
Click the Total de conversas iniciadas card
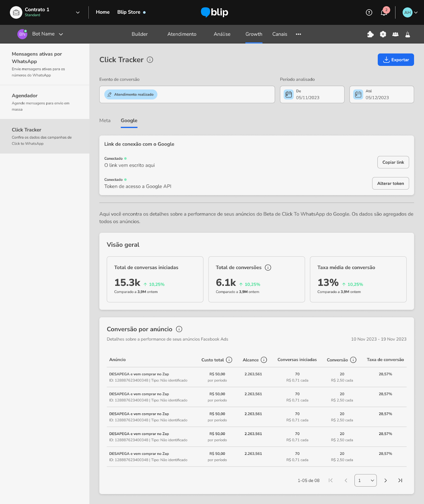pos(155,279)
